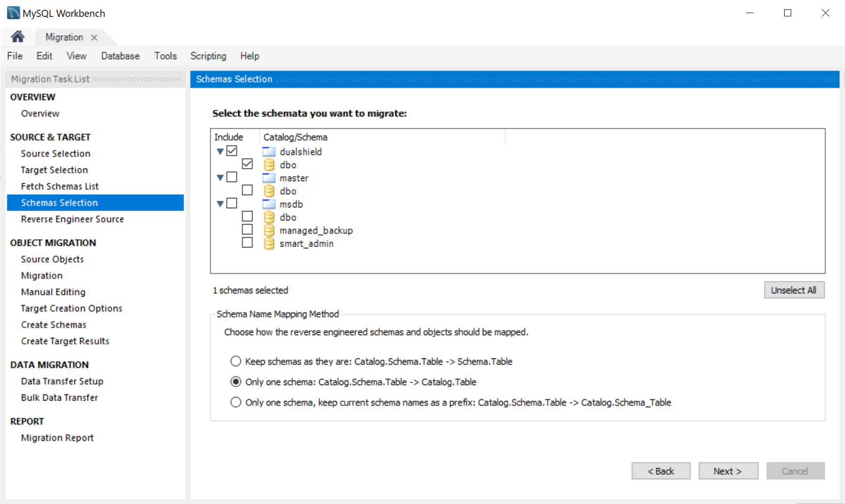Click the msdb catalog icon

click(269, 204)
